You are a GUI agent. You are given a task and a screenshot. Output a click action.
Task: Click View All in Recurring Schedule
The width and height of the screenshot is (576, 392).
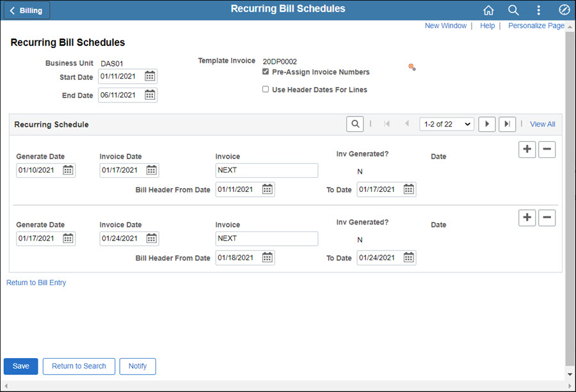[542, 123]
